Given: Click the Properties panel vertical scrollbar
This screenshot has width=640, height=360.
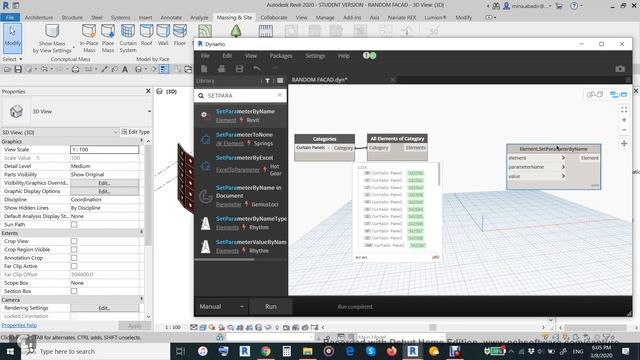Looking at the screenshot, I should click(148, 195).
